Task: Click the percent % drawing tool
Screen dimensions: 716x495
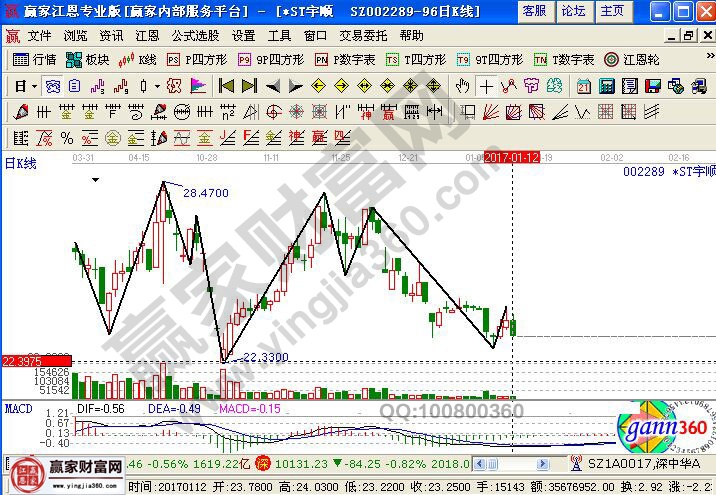Action: point(67,137)
